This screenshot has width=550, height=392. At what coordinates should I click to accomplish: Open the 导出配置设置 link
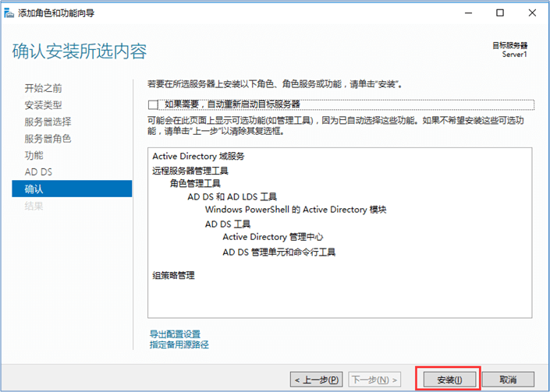click(175, 334)
